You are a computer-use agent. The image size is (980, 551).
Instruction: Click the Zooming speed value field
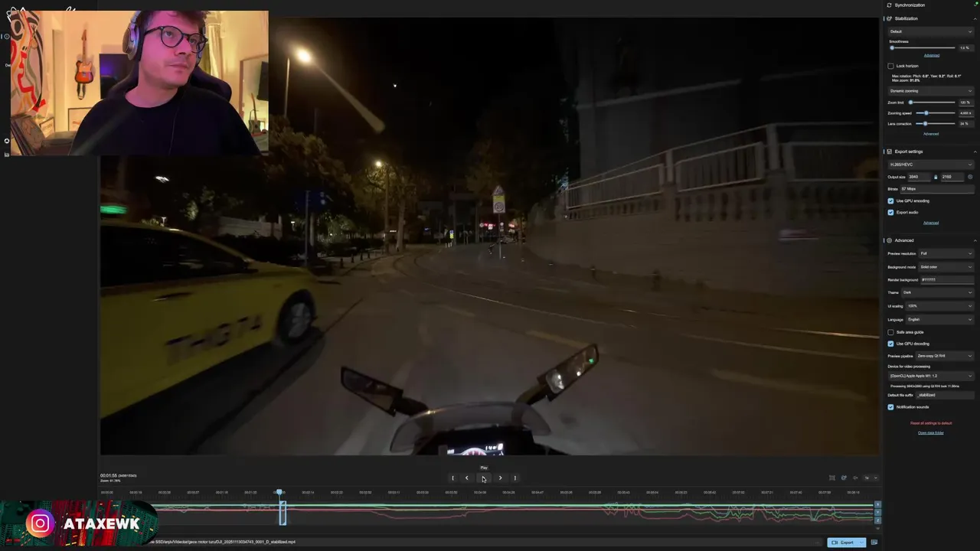click(965, 113)
